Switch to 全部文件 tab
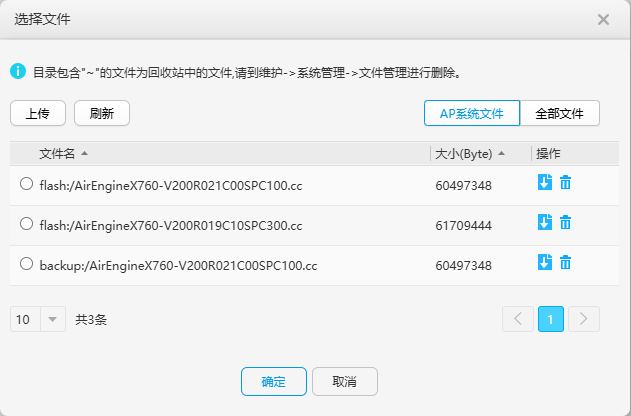The height and width of the screenshot is (416, 631). click(559, 113)
